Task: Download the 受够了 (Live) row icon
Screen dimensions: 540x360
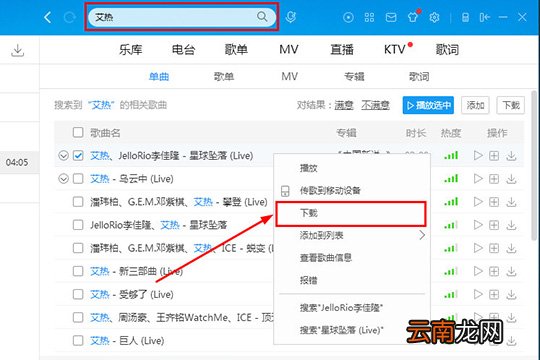Action: point(511,295)
